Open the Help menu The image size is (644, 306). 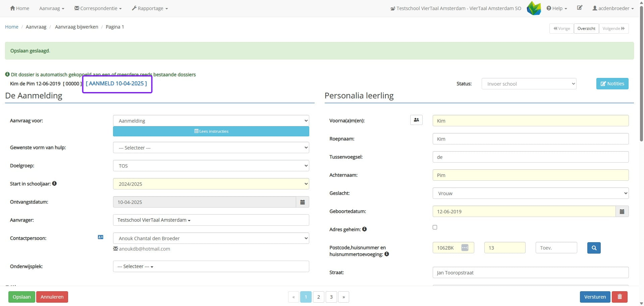click(x=557, y=8)
